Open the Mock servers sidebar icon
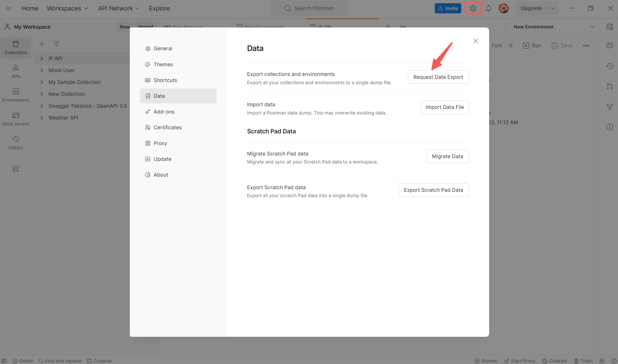This screenshot has width=618, height=364. pos(16,119)
